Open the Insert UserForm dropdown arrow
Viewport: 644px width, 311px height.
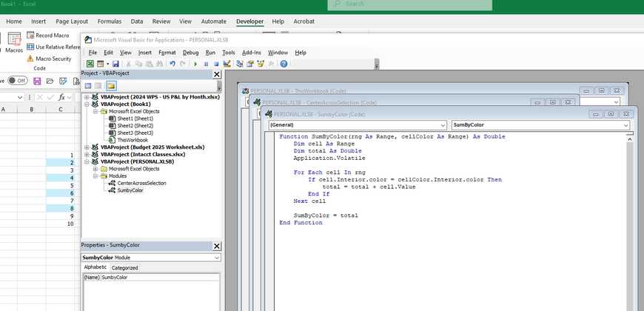coord(107,64)
